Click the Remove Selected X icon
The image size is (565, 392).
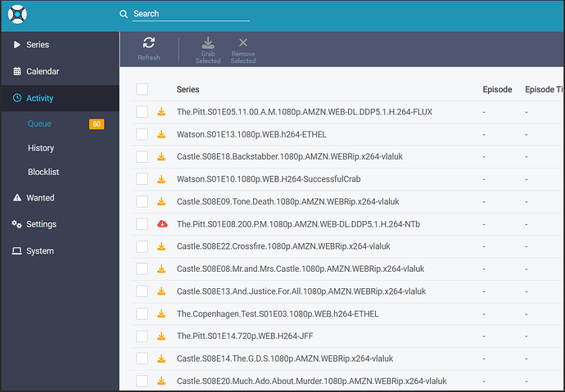click(243, 43)
